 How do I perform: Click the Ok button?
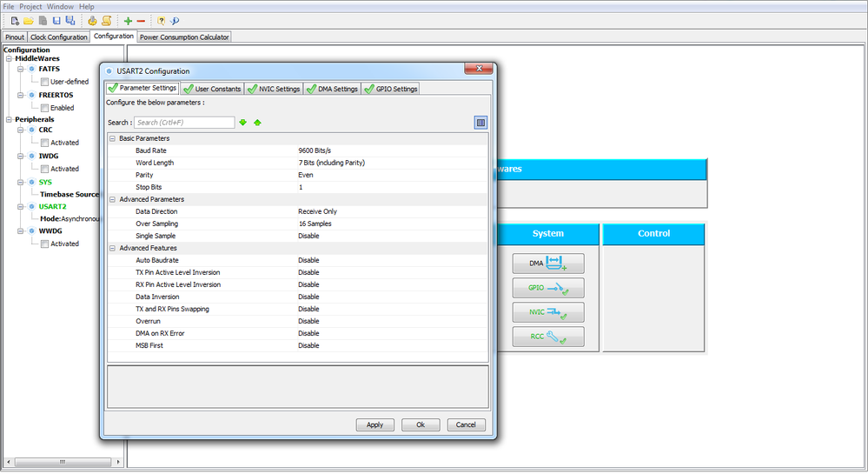421,424
